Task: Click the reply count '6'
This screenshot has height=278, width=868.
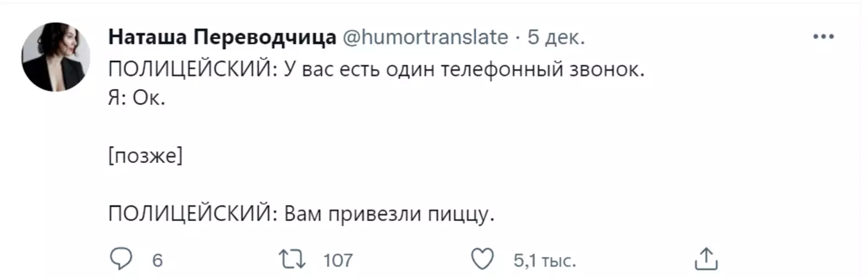Action: 157,261
